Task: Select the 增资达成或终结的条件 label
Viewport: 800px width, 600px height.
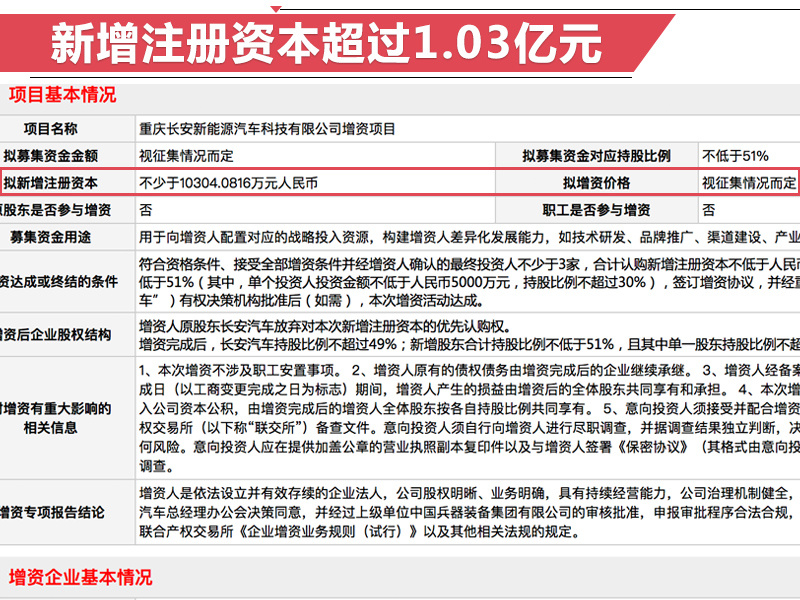Action: [59, 282]
